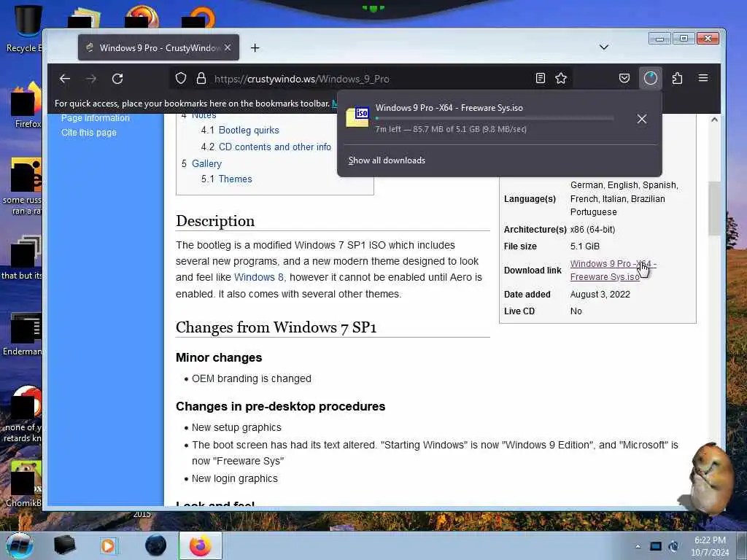Follow the Windows 8 link in Description
Image resolution: width=747 pixels, height=560 pixels.
click(x=259, y=277)
